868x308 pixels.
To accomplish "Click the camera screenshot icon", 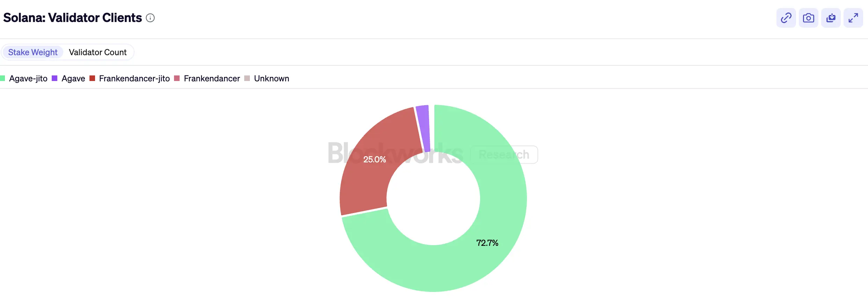I will 808,17.
